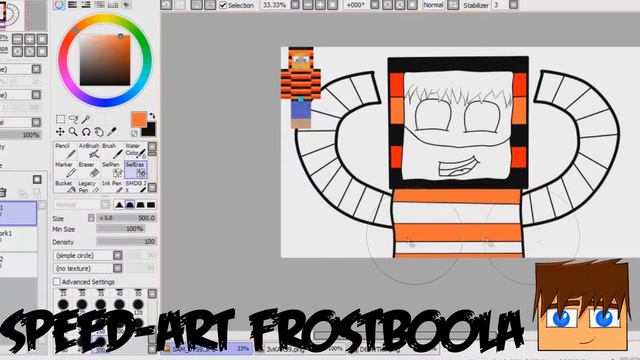The image size is (640, 360).
Task: Adjust the brush Size slider
Action: [126, 218]
